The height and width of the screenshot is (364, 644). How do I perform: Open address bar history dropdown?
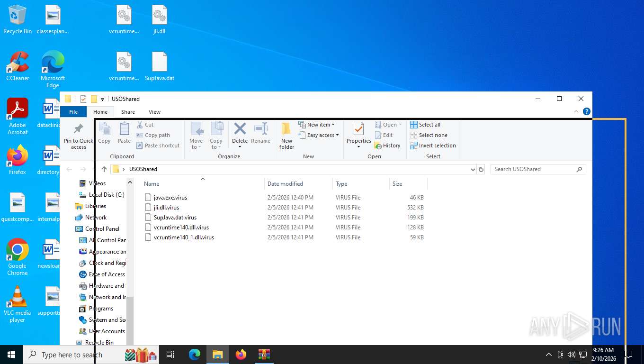tap(473, 169)
